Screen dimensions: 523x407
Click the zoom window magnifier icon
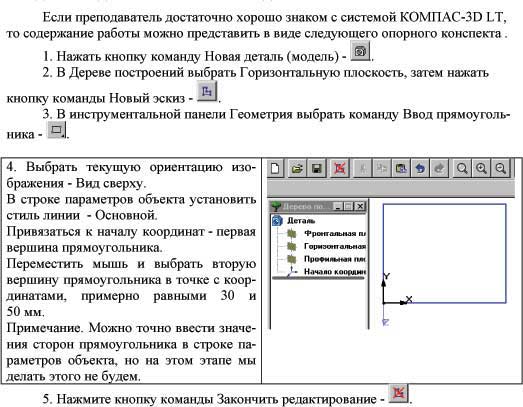pyautogui.click(x=462, y=168)
